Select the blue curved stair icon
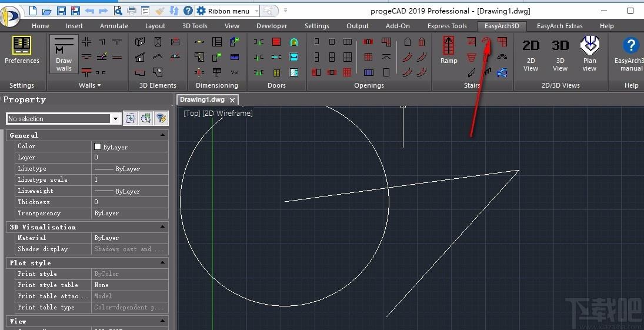This screenshot has height=330, width=644. [x=502, y=73]
